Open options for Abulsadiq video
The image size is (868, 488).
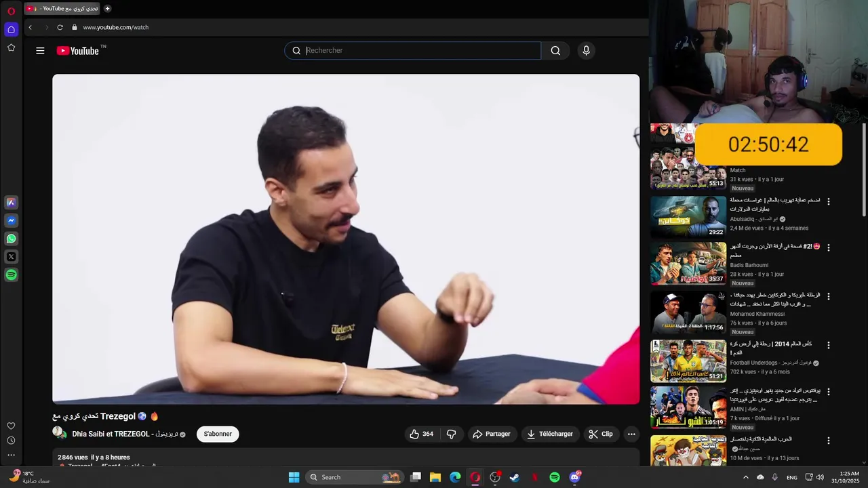pos(828,201)
